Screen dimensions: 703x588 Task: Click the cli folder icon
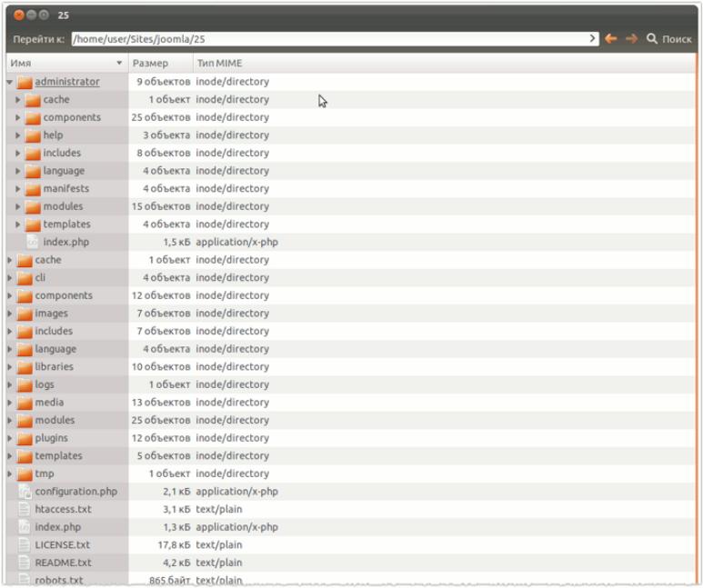click(x=25, y=278)
